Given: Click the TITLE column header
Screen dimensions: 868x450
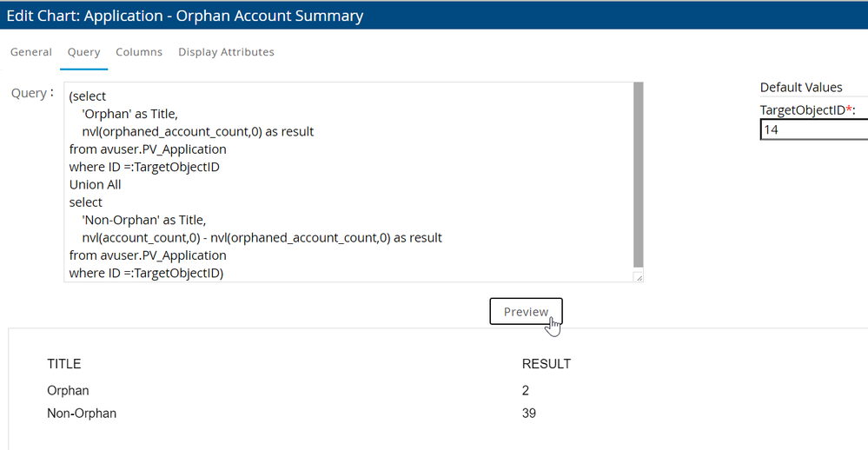Looking at the screenshot, I should [x=64, y=364].
